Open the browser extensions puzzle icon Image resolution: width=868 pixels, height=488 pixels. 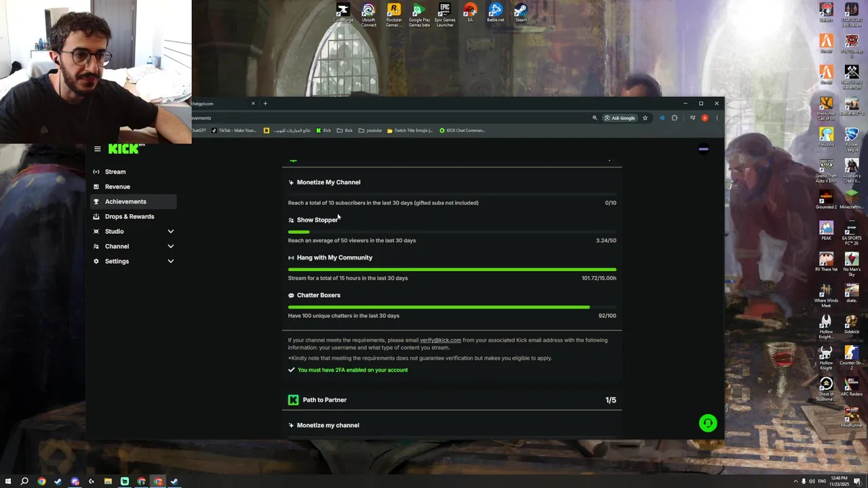click(674, 118)
